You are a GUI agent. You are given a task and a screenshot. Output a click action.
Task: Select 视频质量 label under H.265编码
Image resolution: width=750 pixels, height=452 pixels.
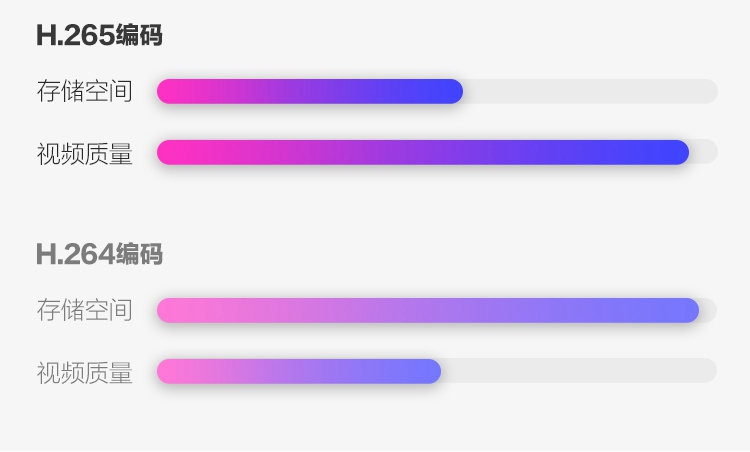(x=84, y=153)
